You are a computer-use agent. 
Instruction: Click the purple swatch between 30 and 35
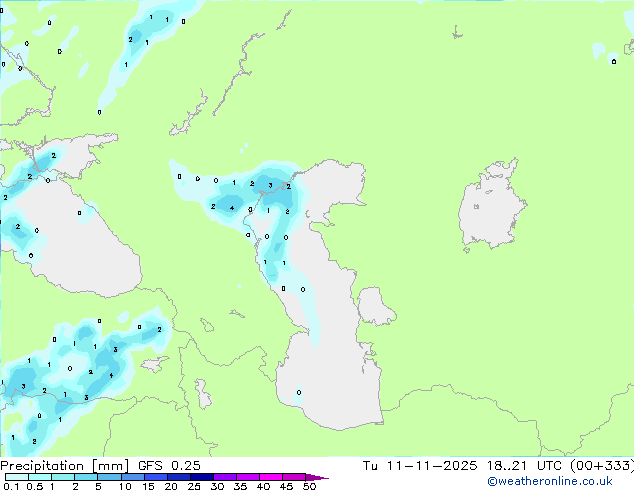225,477
